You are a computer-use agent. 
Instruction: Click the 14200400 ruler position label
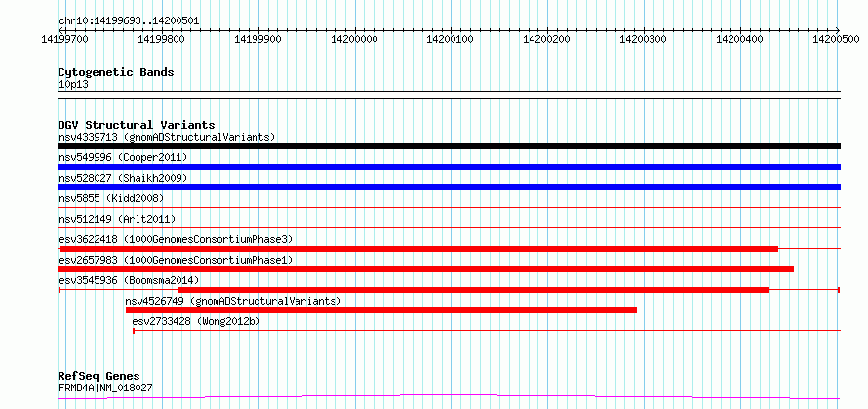(x=739, y=39)
